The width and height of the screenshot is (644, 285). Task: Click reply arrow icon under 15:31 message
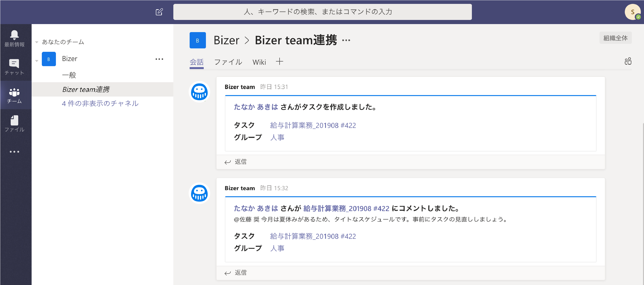click(228, 162)
